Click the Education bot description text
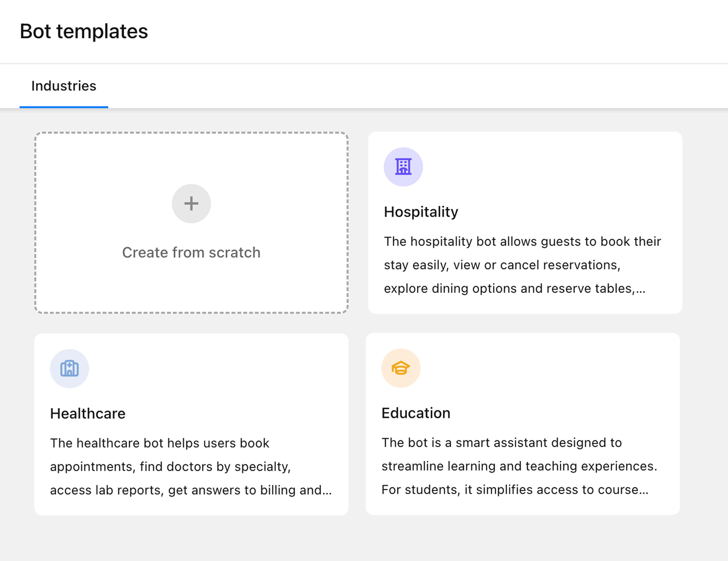The image size is (728, 561). pos(501,443)
